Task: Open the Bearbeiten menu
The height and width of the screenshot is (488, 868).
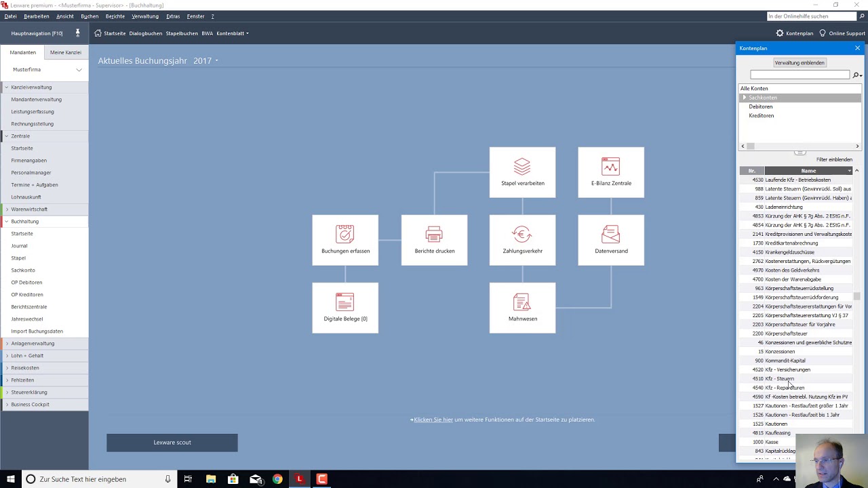Action: click(x=36, y=16)
